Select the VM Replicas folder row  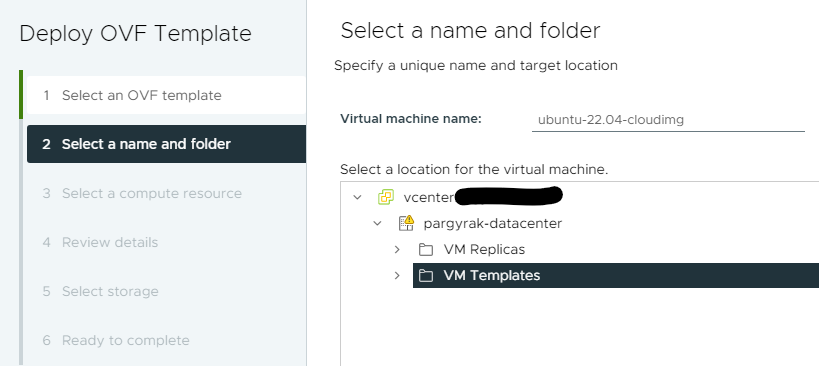616,250
